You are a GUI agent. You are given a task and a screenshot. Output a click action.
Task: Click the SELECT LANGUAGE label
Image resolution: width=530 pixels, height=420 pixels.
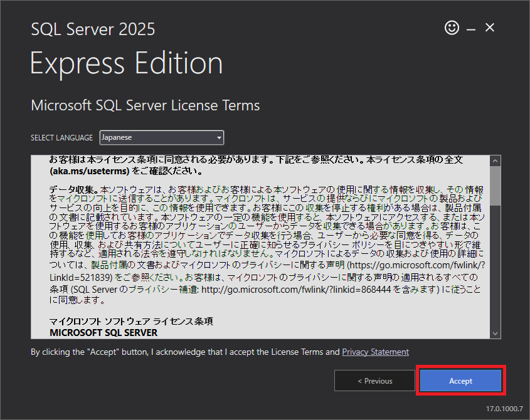(x=62, y=138)
